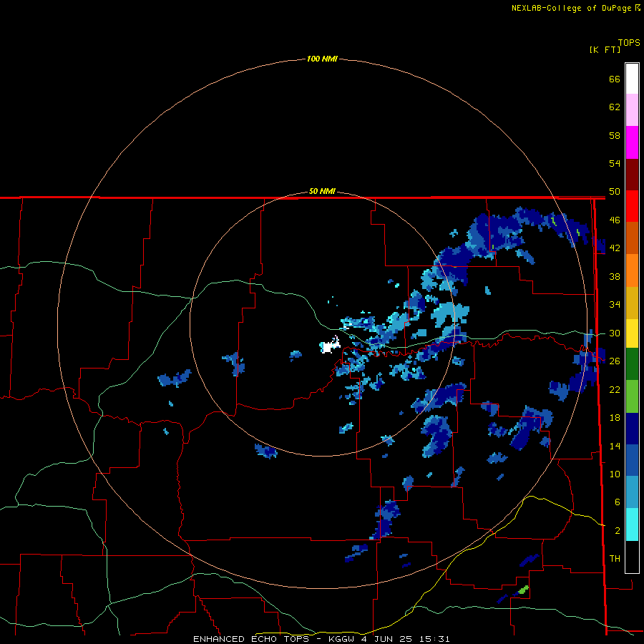Click the 62 legend value
The width and height of the screenshot is (644, 644).
[615, 107]
